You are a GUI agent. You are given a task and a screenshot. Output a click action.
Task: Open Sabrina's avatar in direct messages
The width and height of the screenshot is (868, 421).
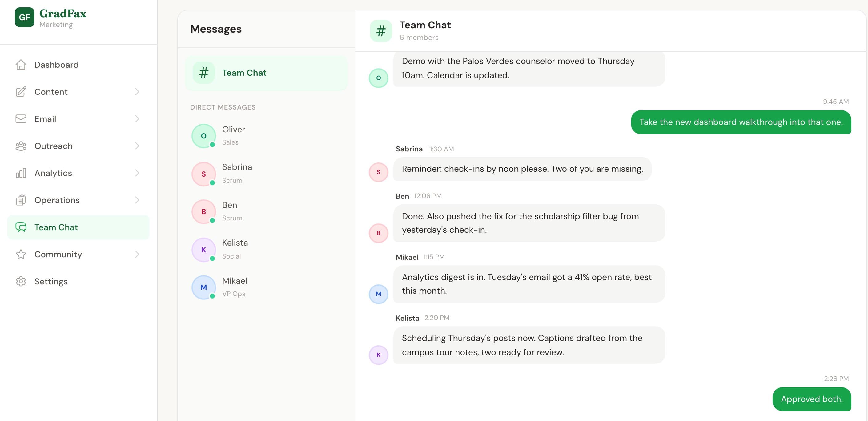click(x=203, y=174)
